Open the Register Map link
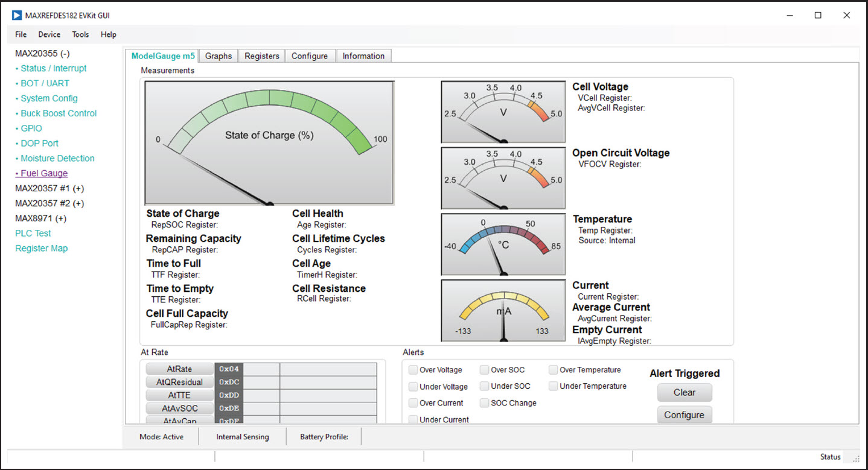 point(42,249)
